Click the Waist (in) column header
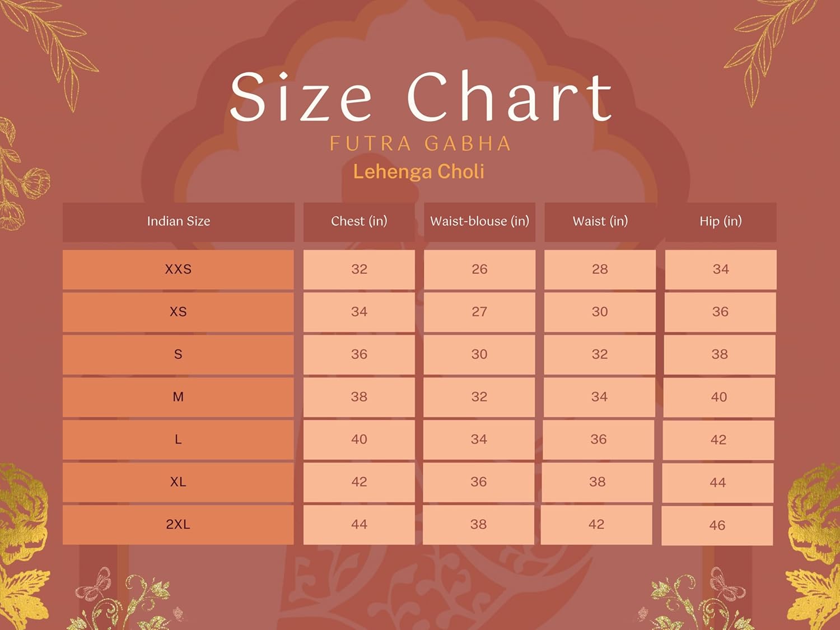The image size is (840, 630). (x=600, y=221)
